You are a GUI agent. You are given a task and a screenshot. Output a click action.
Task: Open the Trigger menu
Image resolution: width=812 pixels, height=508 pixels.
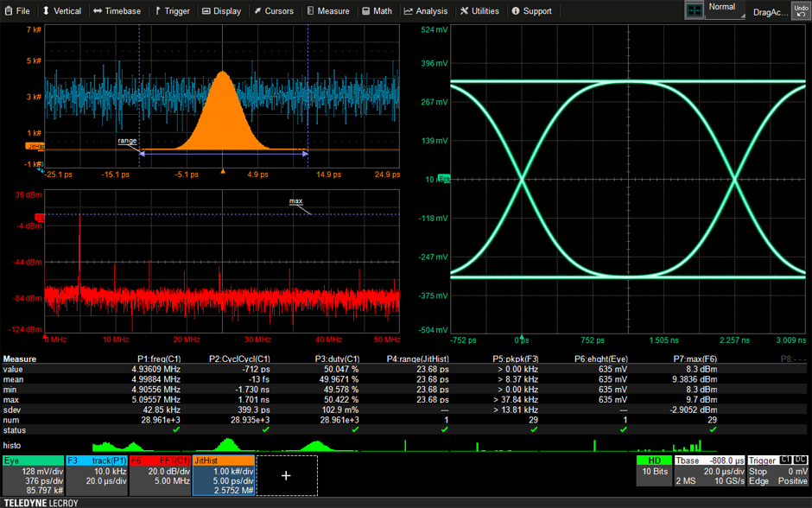coord(172,11)
